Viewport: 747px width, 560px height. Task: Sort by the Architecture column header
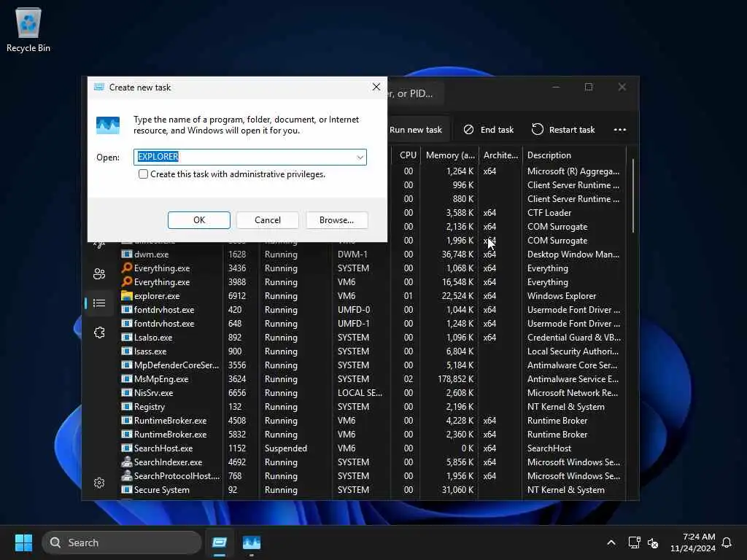click(500, 155)
